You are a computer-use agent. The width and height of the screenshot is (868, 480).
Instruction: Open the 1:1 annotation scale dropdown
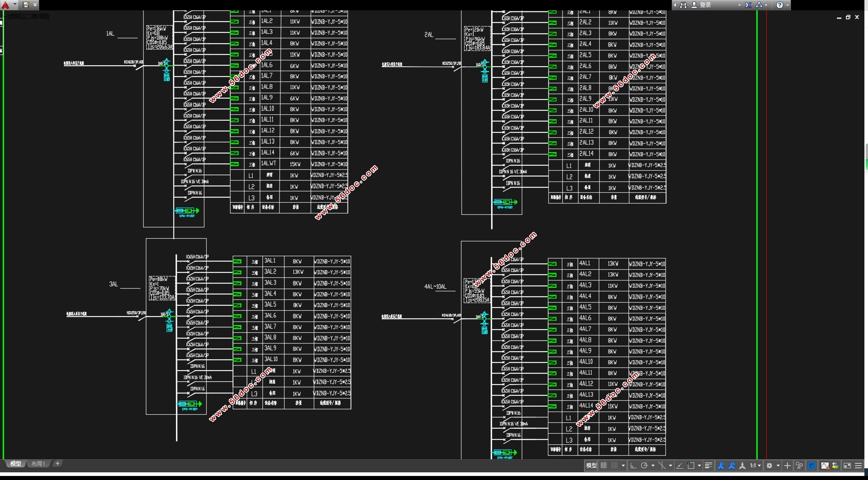click(x=755, y=466)
